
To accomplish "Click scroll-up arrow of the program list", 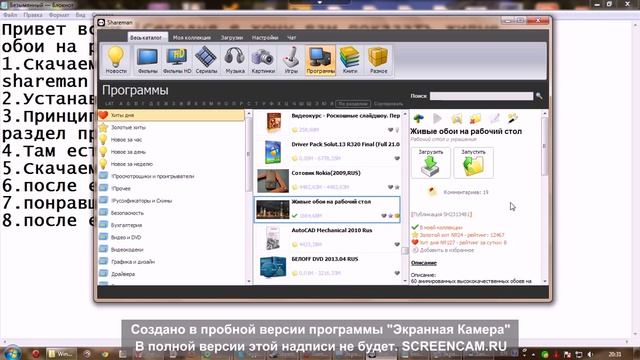I will pyautogui.click(x=405, y=114).
